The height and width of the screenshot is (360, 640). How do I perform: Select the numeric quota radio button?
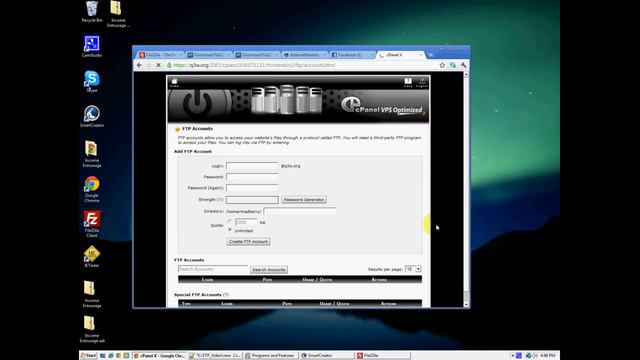coord(230,222)
